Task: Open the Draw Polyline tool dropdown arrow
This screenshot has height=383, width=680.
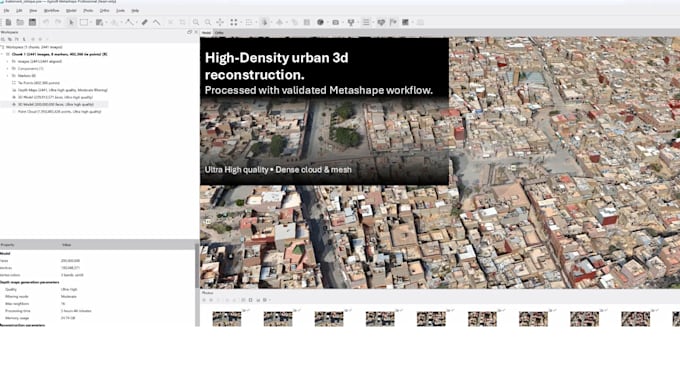Action: pyautogui.click(x=137, y=22)
